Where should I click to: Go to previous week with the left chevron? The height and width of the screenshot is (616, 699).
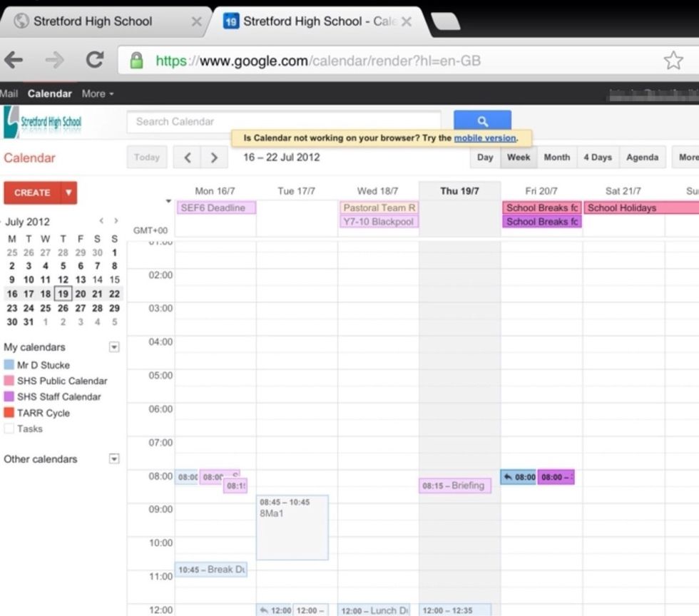click(189, 157)
